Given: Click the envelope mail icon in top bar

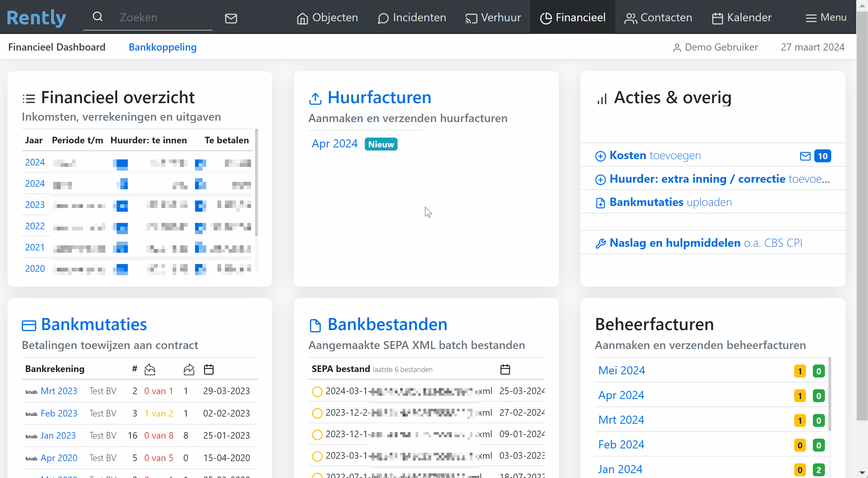Looking at the screenshot, I should coord(231,18).
